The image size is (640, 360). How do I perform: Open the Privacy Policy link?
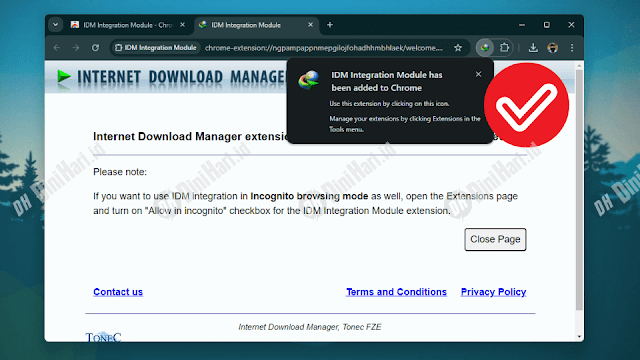[493, 292]
